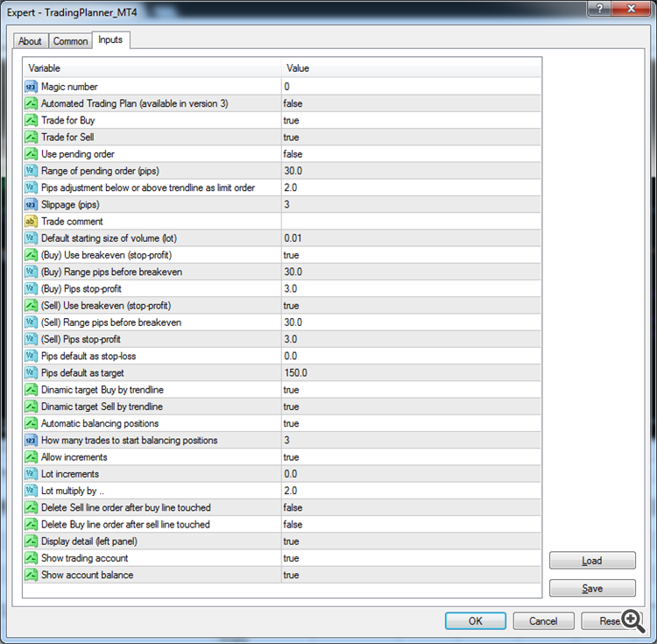Click the icon beside Automatic balancing positions
The height and width of the screenshot is (644, 657).
31,423
